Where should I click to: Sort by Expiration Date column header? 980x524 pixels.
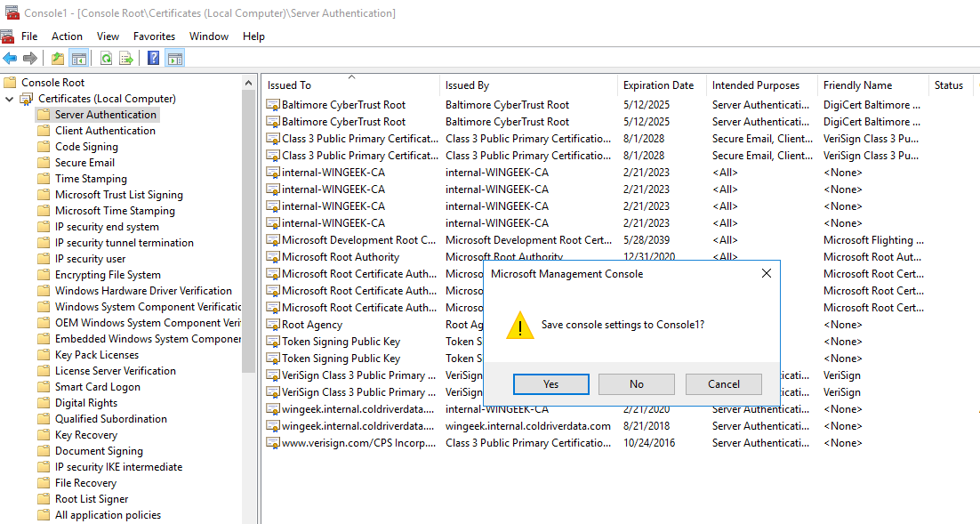pos(658,85)
